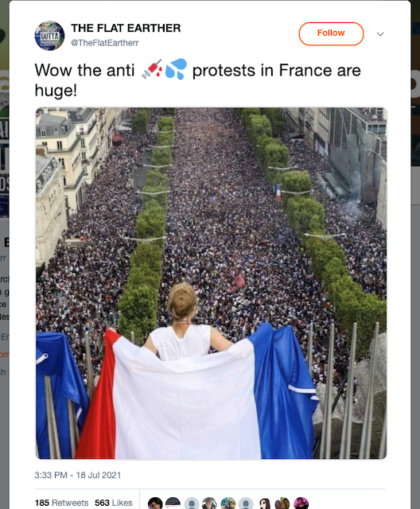Click the water droplets emoji in tweet

tap(176, 69)
